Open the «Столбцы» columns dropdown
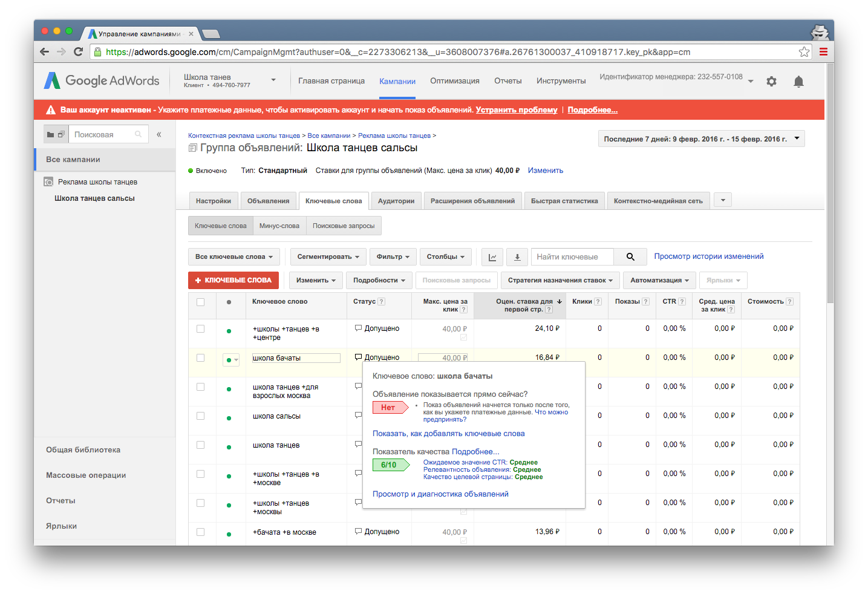The image size is (868, 594). pos(445,257)
